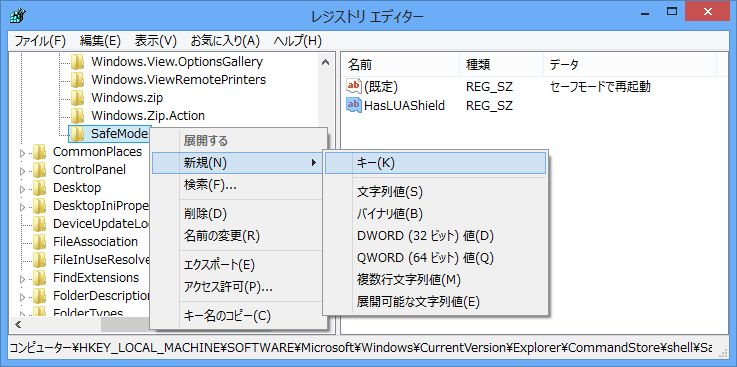Click the 種類 column header
The image size is (737, 367).
click(501, 64)
